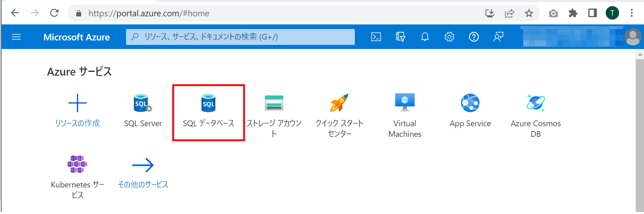The image size is (644, 214).
Task: Open the Directories and subscriptions filter icon
Action: point(401,37)
